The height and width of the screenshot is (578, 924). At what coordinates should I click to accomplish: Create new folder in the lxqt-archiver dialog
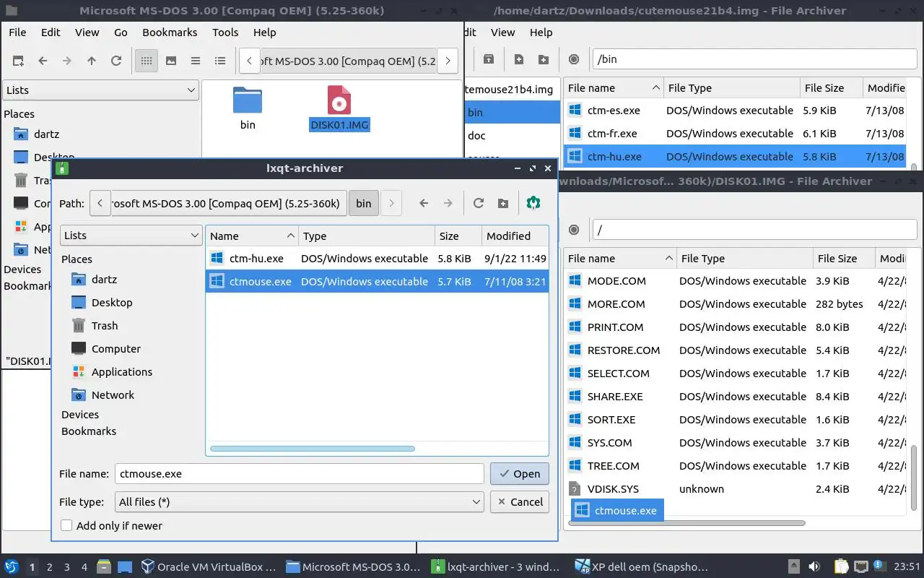pos(503,203)
